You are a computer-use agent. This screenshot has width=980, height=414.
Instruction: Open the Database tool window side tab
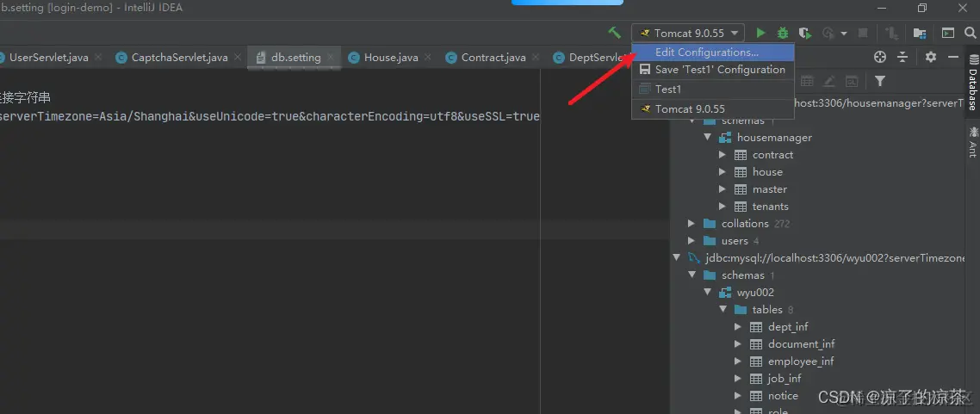(x=973, y=83)
